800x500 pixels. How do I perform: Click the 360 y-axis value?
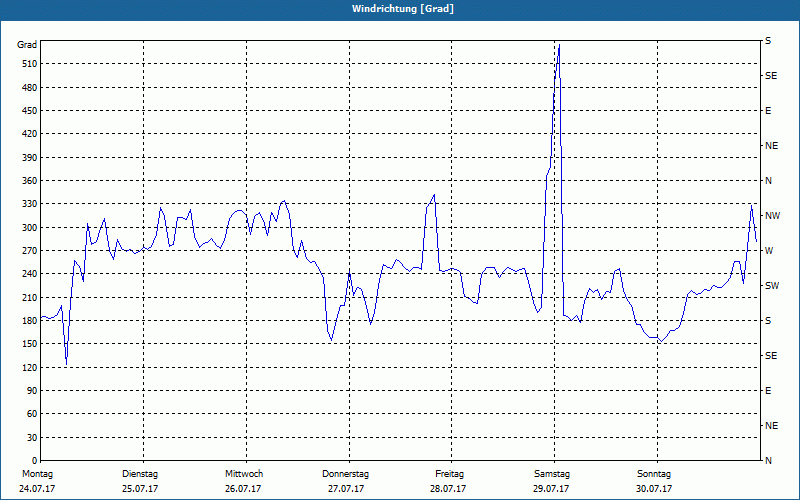(x=30, y=181)
